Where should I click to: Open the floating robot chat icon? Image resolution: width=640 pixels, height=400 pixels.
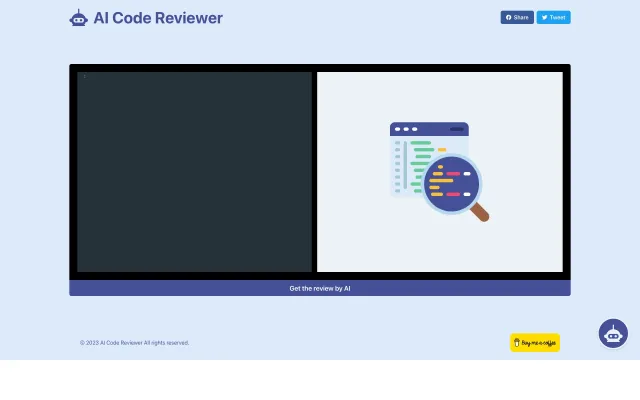[x=613, y=333]
